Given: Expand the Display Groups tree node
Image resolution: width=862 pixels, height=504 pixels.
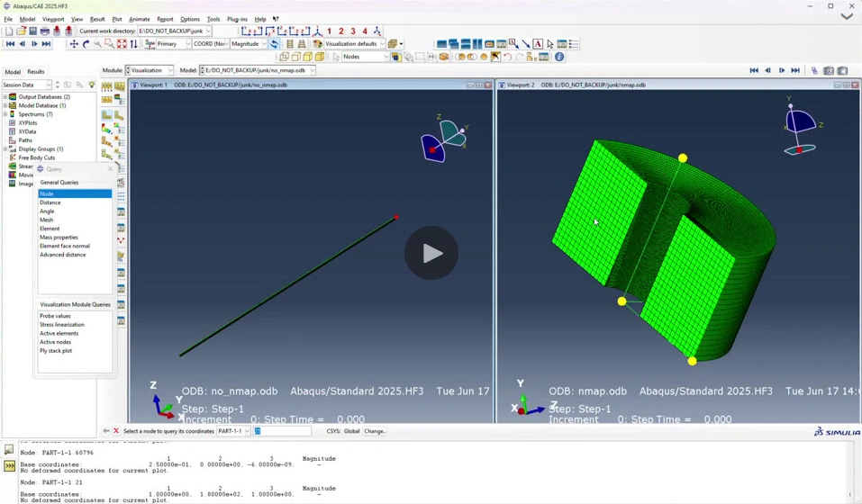Looking at the screenshot, I should click(5, 148).
